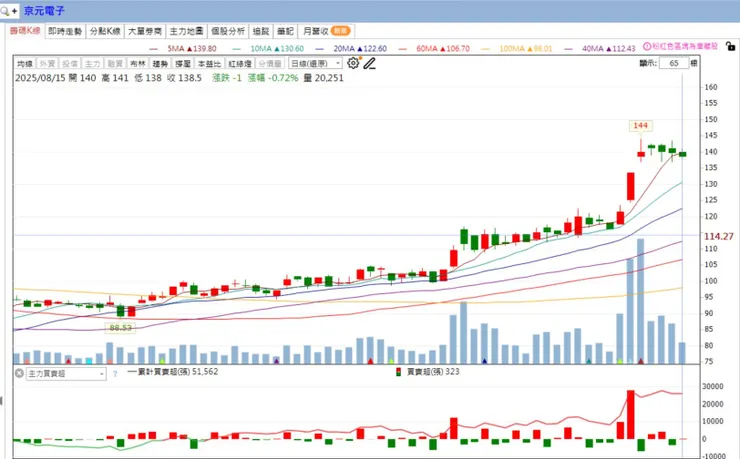Click the tallest blue volume bar
Screen dimensions: 740x459
[x=640, y=301]
